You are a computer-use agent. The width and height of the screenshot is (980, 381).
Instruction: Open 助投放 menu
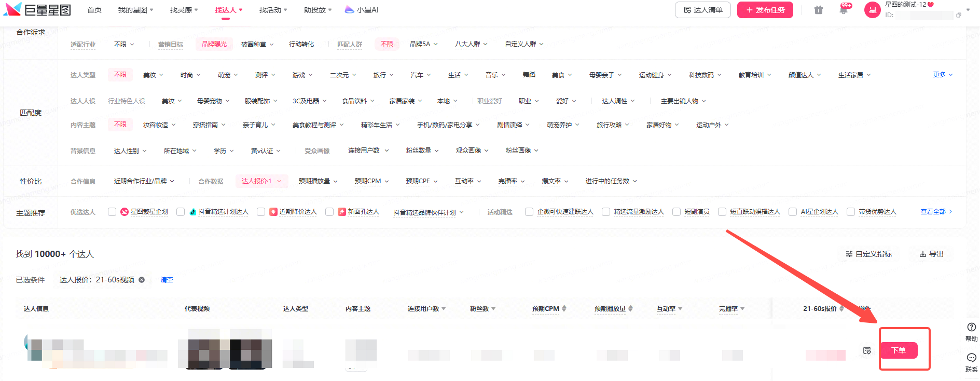point(318,10)
